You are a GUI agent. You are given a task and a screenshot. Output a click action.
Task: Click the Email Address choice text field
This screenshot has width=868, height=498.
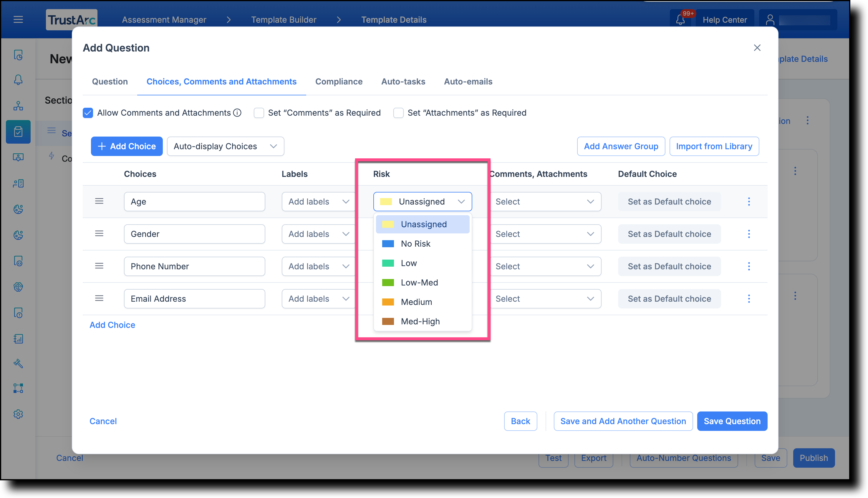(x=194, y=299)
